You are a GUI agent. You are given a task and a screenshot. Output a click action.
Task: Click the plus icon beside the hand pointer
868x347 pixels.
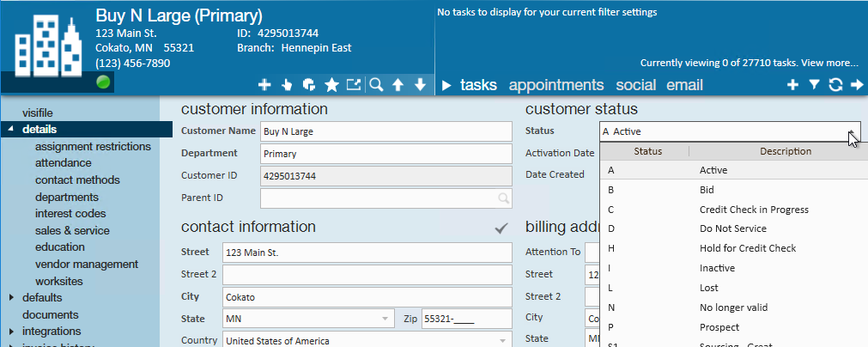264,85
